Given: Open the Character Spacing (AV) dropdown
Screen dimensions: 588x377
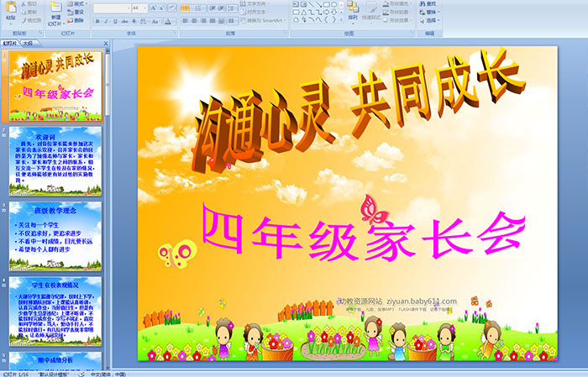Looking at the screenshot, I should 144,21.
